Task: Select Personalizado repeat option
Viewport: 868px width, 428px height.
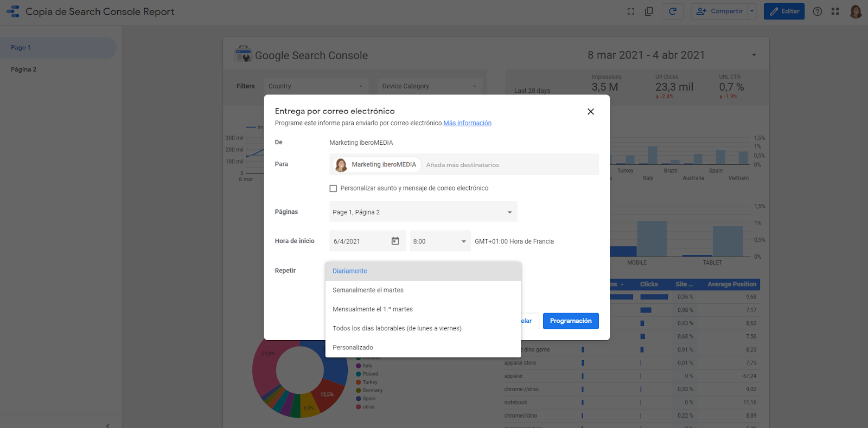Action: click(423, 347)
